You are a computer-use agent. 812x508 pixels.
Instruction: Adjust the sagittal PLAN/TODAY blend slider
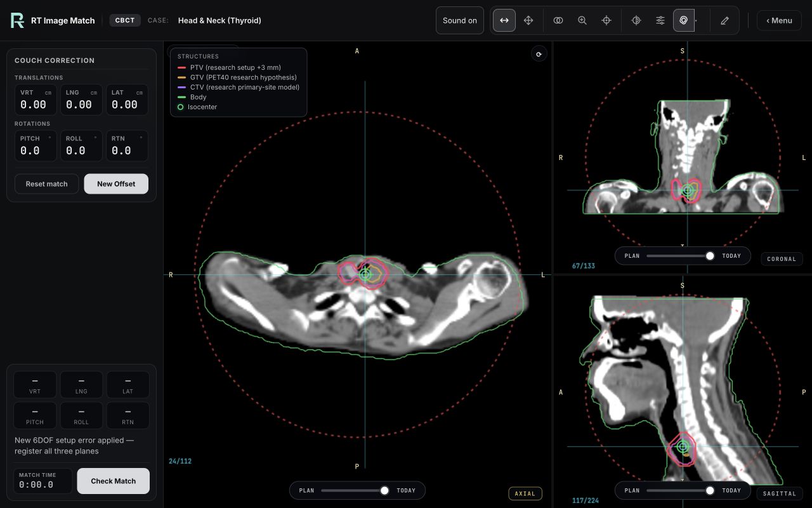tap(683, 490)
